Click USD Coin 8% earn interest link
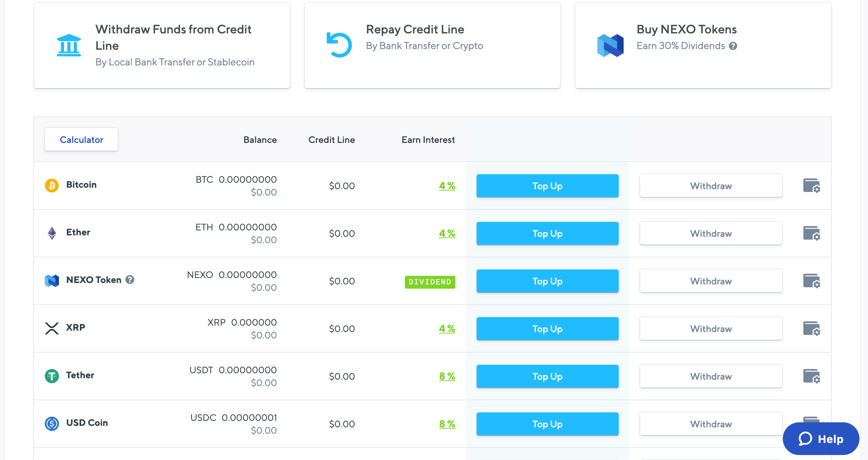The height and width of the screenshot is (460, 868). 447,424
